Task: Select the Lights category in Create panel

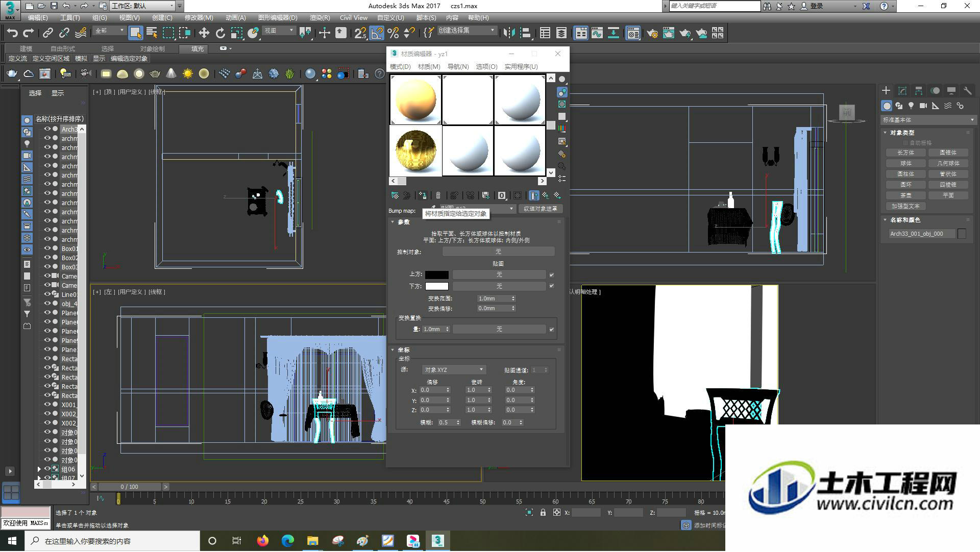Action: pyautogui.click(x=911, y=106)
